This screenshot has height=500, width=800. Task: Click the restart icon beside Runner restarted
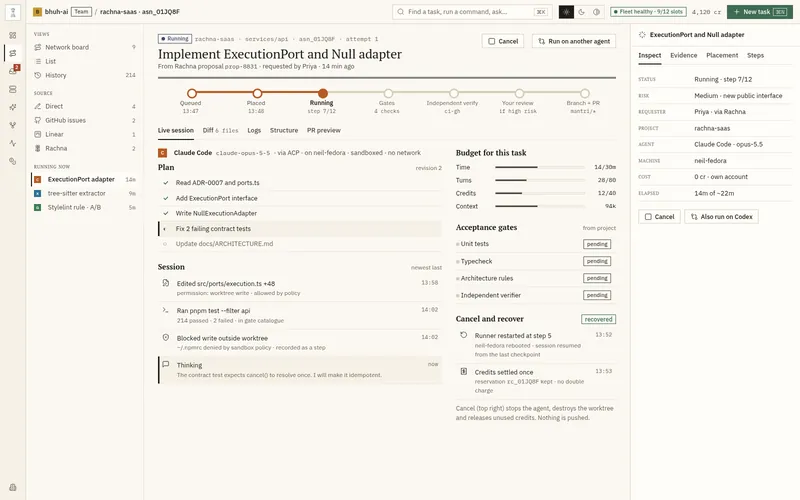[463, 335]
